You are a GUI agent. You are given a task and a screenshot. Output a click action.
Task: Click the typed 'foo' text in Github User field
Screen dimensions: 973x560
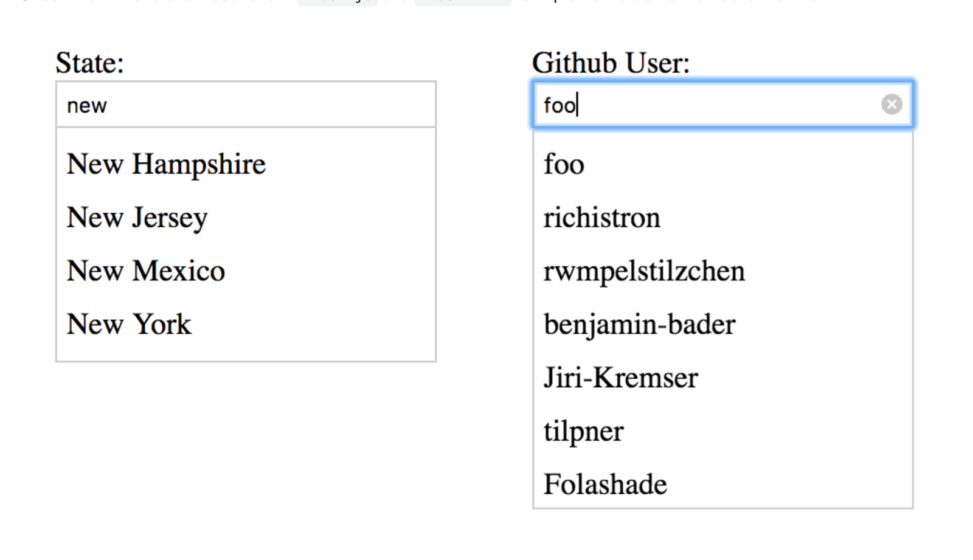click(x=559, y=105)
